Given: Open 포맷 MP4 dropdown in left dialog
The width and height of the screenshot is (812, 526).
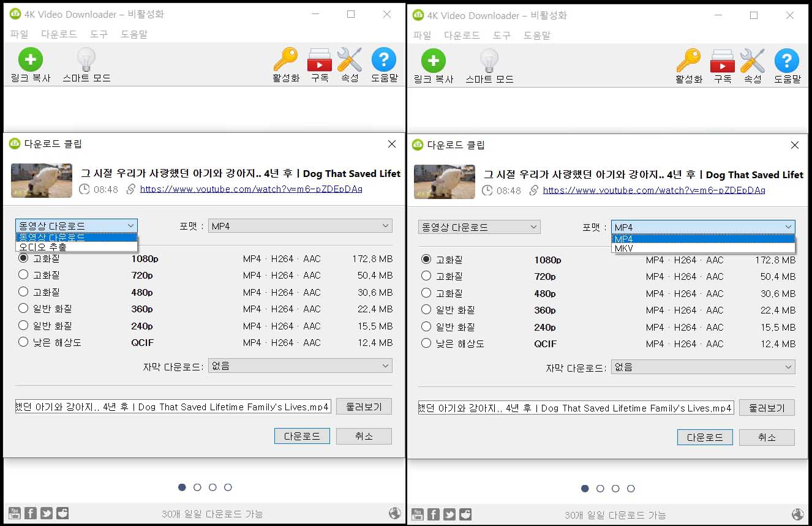Looking at the screenshot, I should 300,226.
